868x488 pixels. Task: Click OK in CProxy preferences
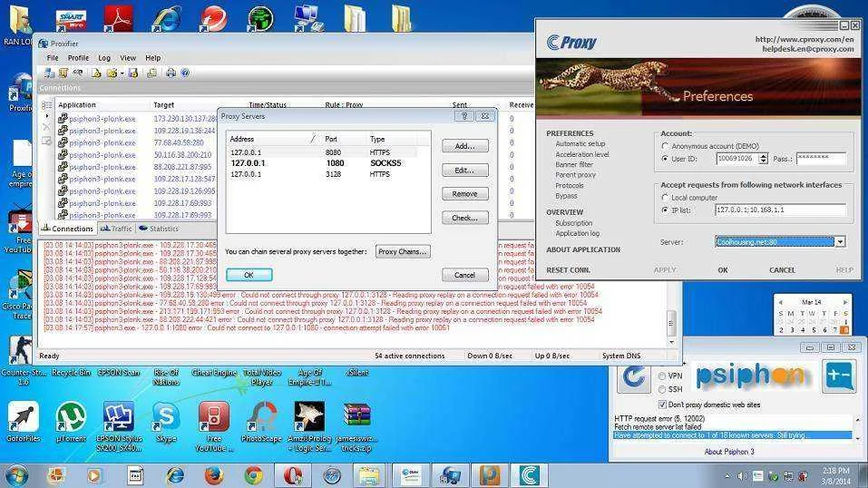click(723, 269)
